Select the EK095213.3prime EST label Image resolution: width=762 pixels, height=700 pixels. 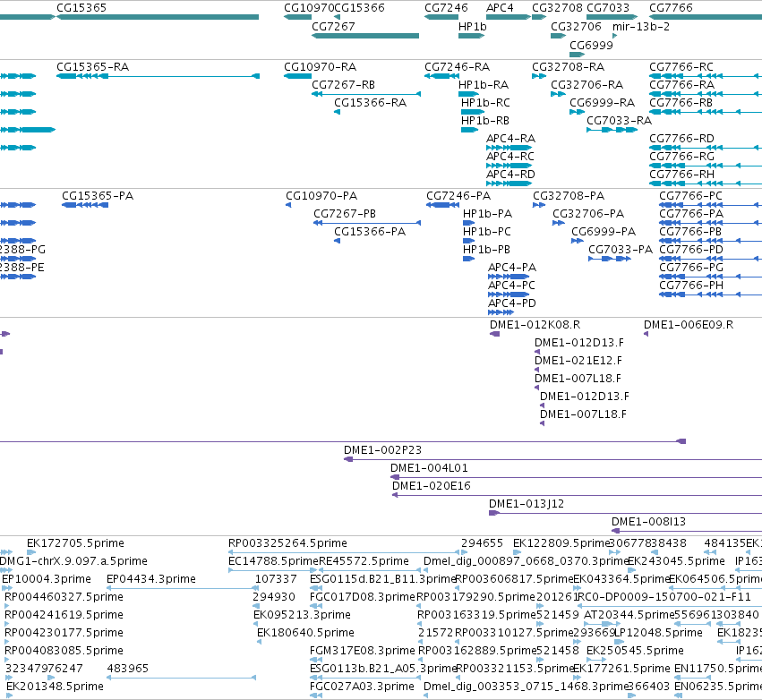coord(302,615)
